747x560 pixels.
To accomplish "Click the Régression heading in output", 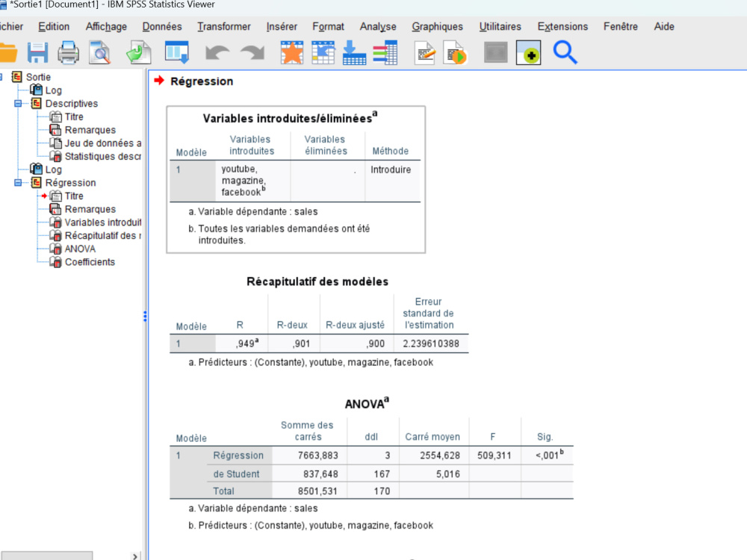I will tap(202, 81).
